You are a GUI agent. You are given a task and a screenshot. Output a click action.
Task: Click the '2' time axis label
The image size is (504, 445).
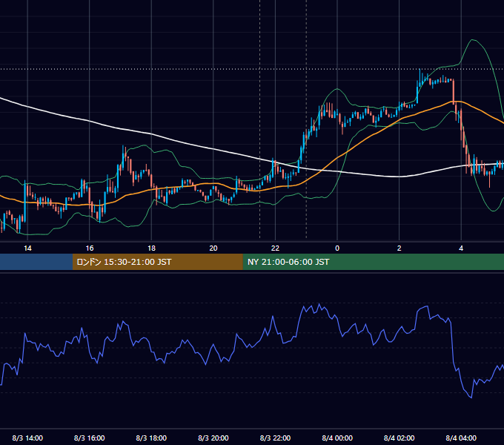(x=399, y=248)
